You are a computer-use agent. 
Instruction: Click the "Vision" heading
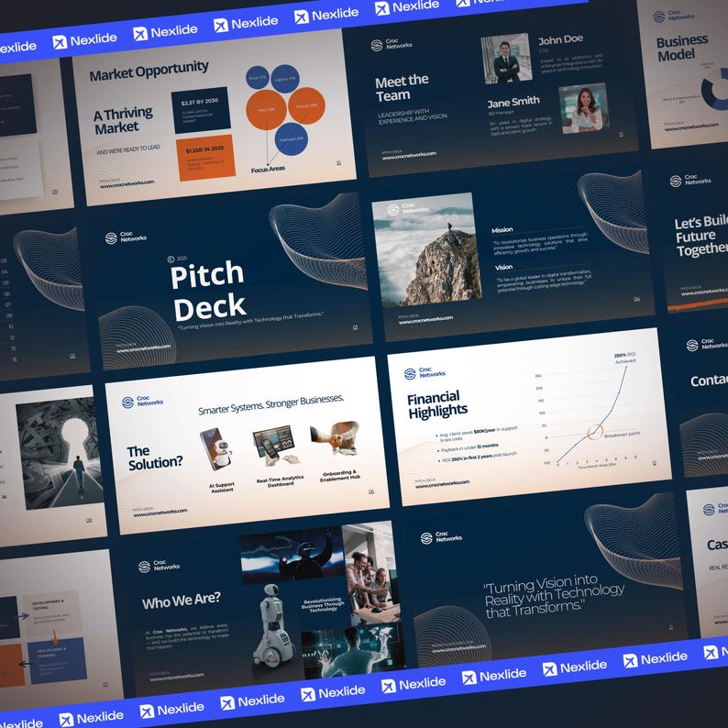(x=503, y=267)
